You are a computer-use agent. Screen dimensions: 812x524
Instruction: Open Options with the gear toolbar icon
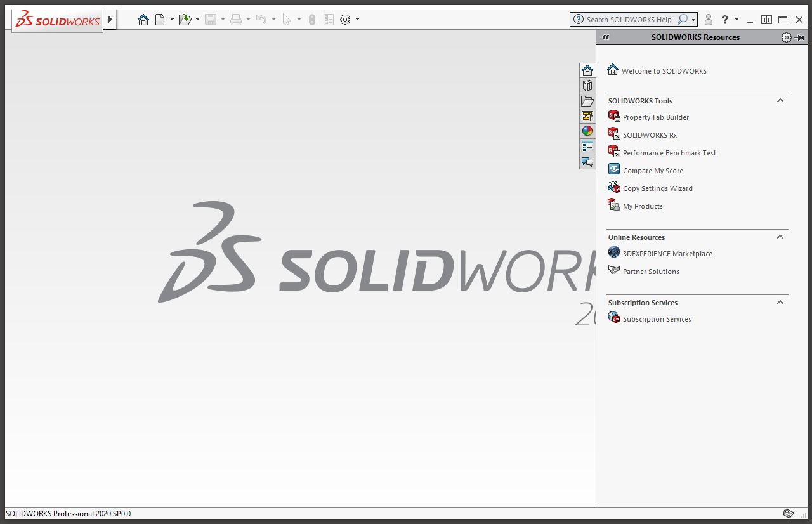pos(345,20)
